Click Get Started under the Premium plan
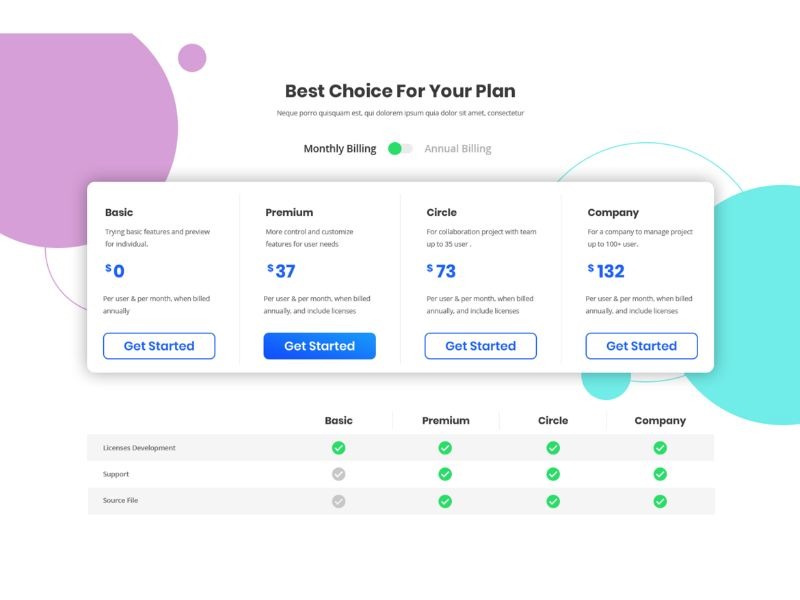 coord(320,346)
